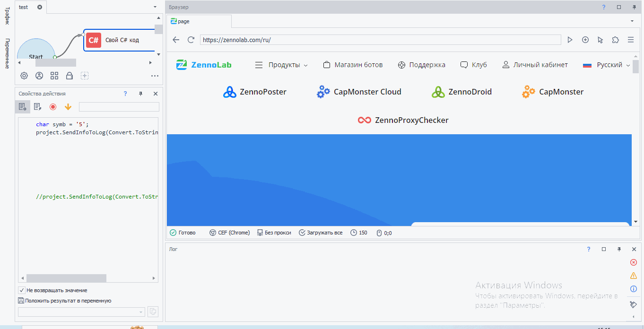Click the ZennoPoster product link
The height and width of the screenshot is (329, 644).
coord(255,92)
